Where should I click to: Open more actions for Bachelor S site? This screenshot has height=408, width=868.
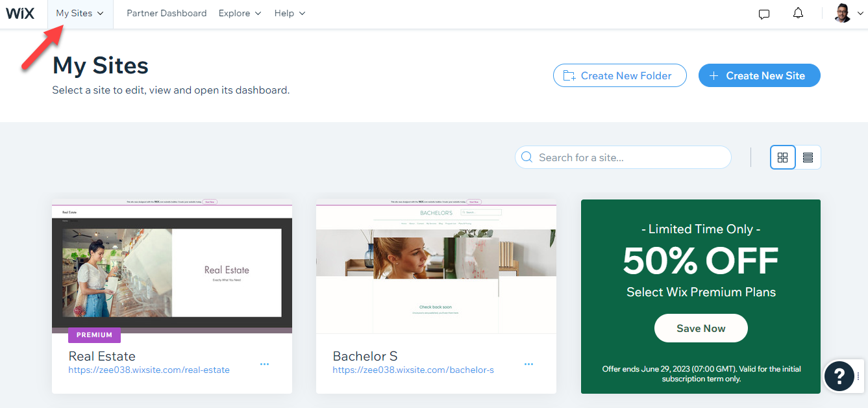[x=528, y=364]
